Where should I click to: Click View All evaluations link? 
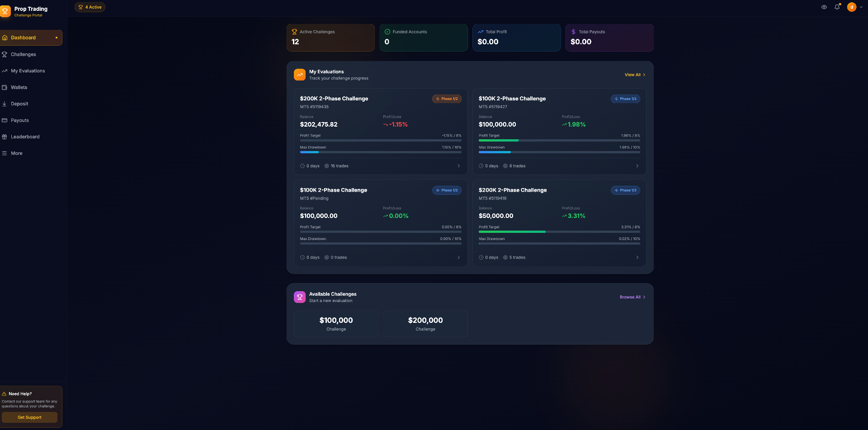pos(635,75)
